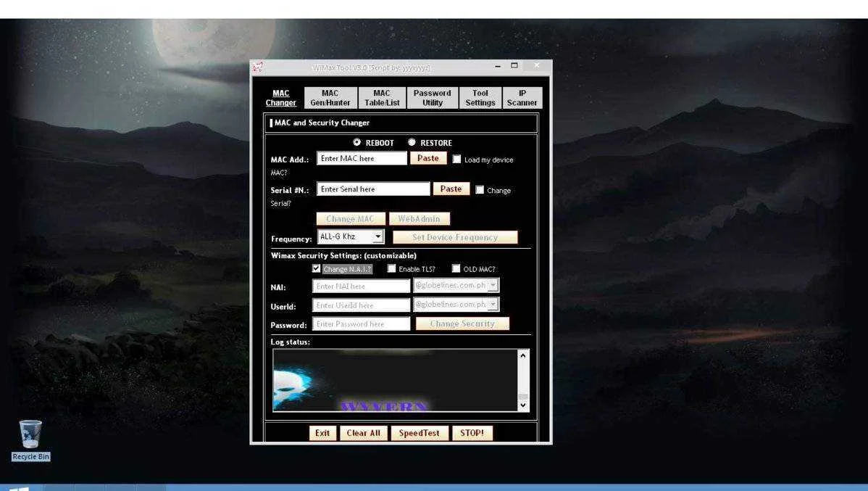Click the STOP! button

[x=472, y=433]
